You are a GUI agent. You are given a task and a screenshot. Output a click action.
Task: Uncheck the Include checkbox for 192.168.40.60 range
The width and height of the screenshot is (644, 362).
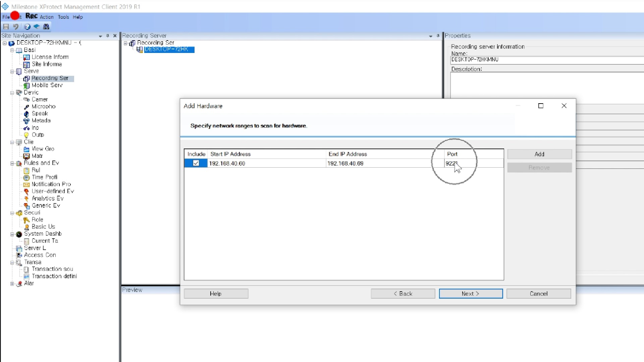[196, 163]
